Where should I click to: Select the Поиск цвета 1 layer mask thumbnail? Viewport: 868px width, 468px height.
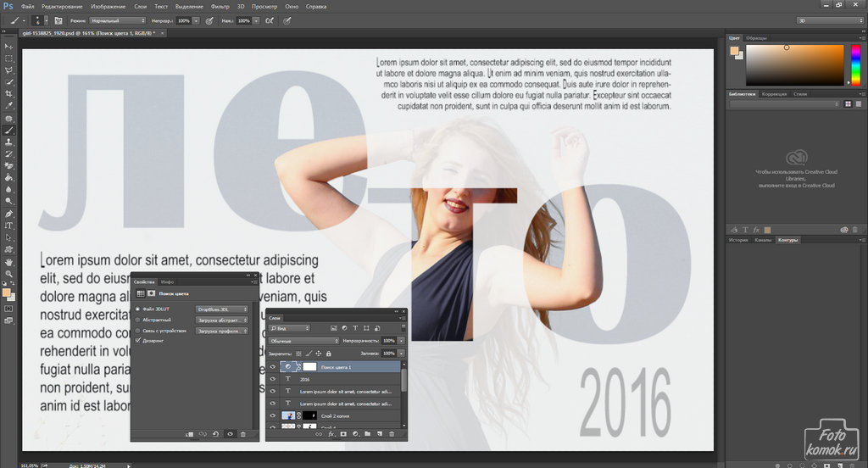point(309,366)
